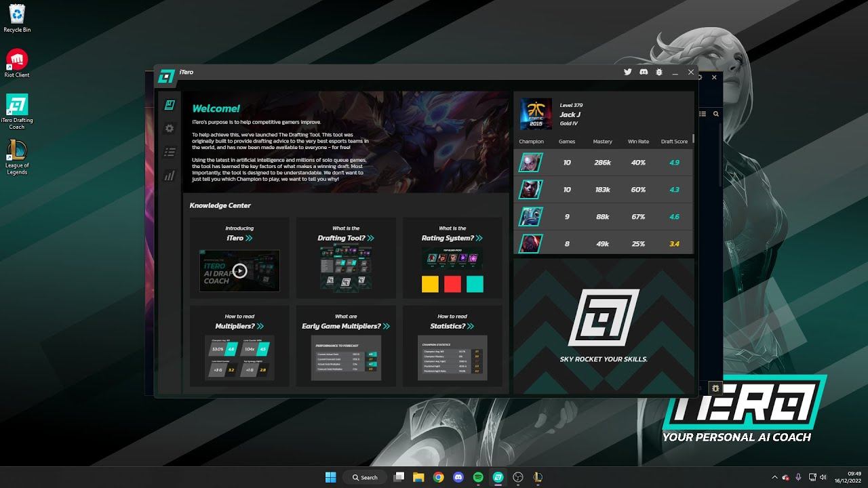Open File Explorer from the taskbar

tap(418, 477)
